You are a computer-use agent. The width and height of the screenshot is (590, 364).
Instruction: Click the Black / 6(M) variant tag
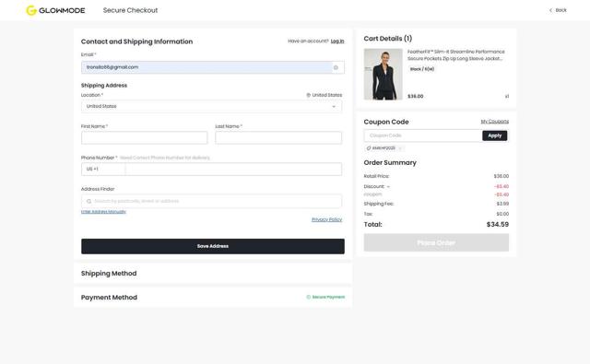pyautogui.click(x=422, y=69)
